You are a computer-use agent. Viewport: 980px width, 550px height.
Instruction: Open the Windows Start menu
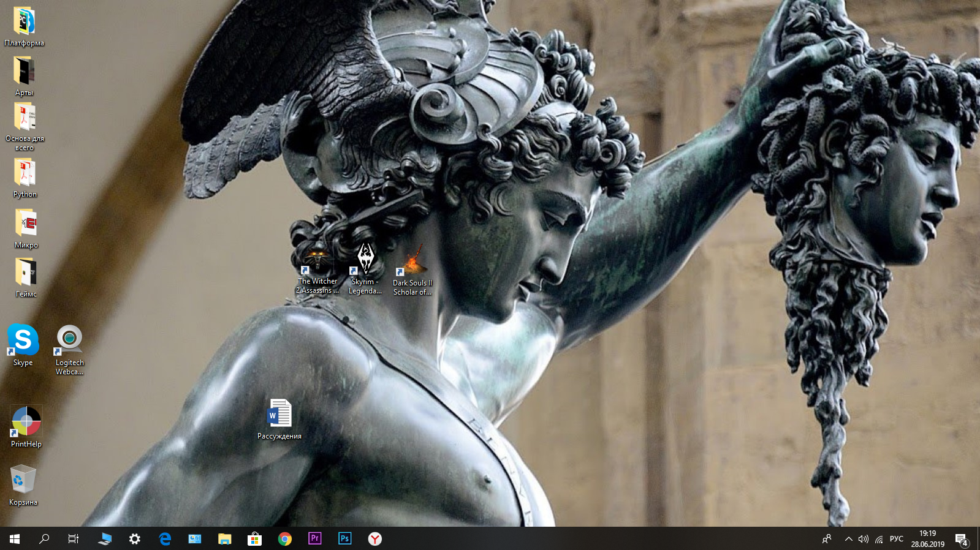click(15, 539)
